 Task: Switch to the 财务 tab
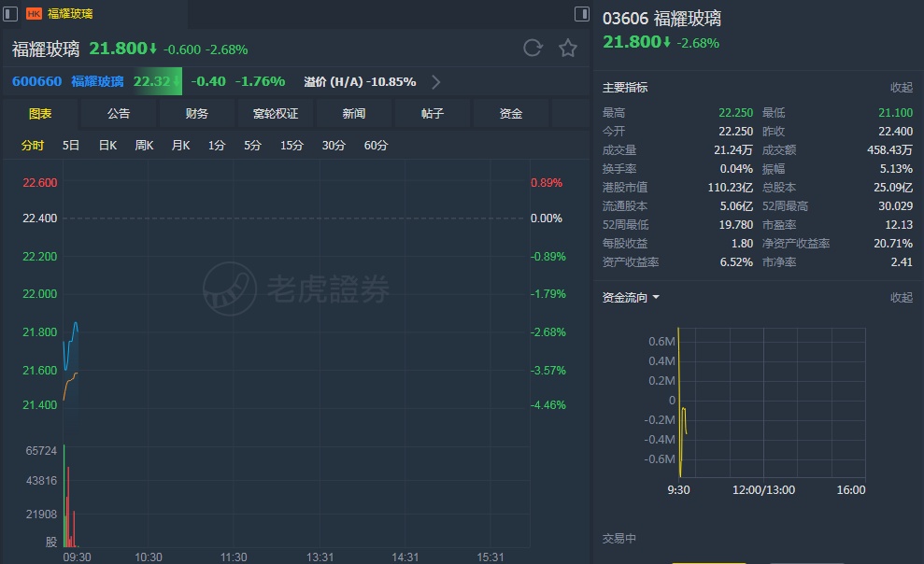[197, 114]
